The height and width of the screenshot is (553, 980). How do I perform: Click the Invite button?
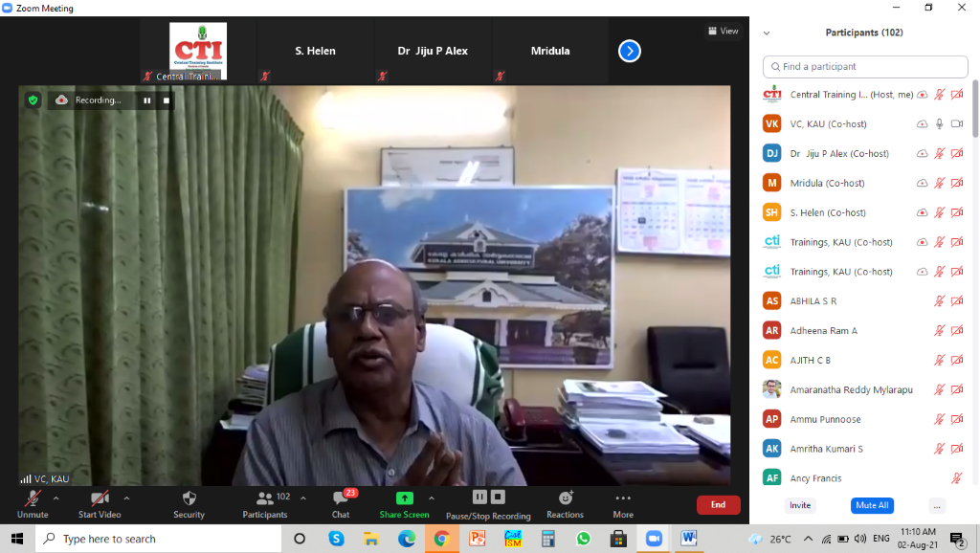coord(800,505)
